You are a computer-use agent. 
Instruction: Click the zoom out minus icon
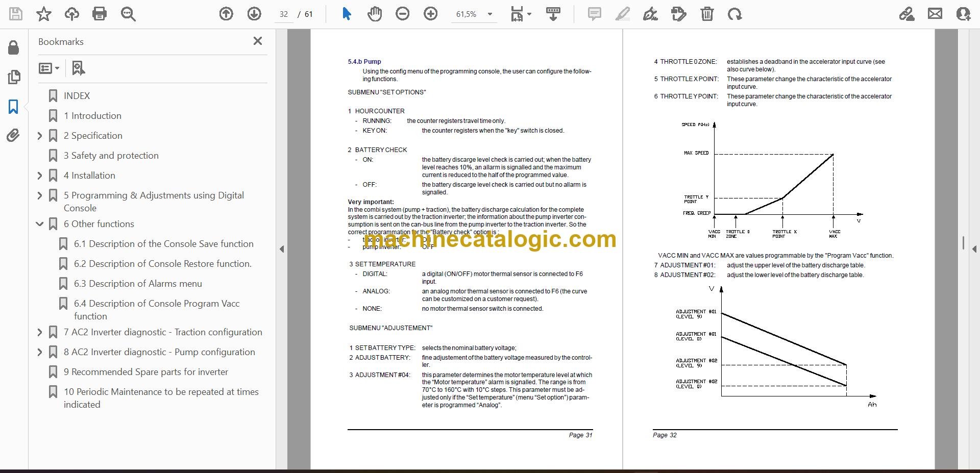point(403,14)
